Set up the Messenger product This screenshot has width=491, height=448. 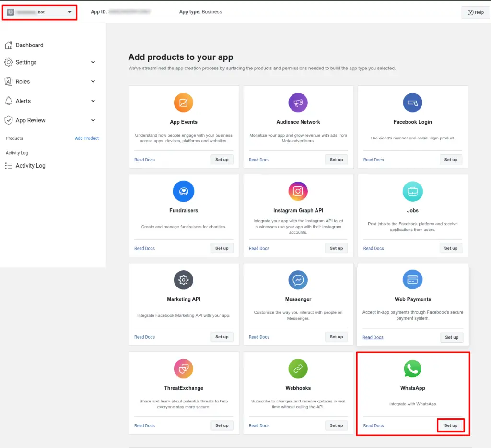(336, 337)
